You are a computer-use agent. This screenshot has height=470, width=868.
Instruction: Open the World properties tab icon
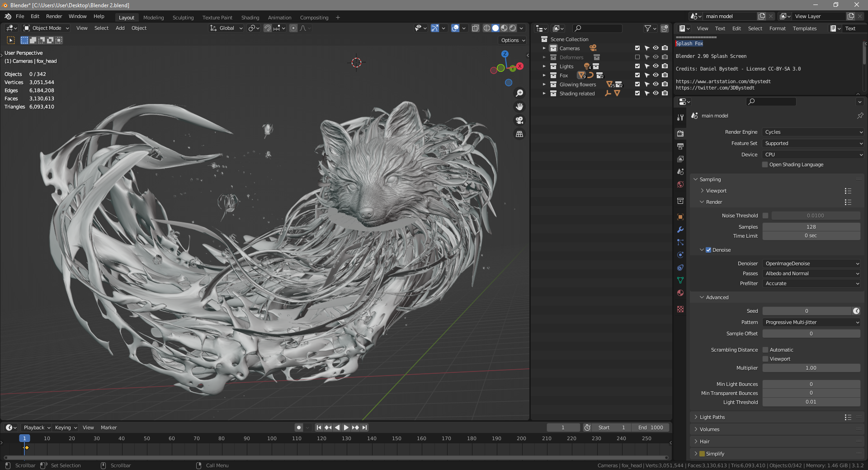click(680, 184)
